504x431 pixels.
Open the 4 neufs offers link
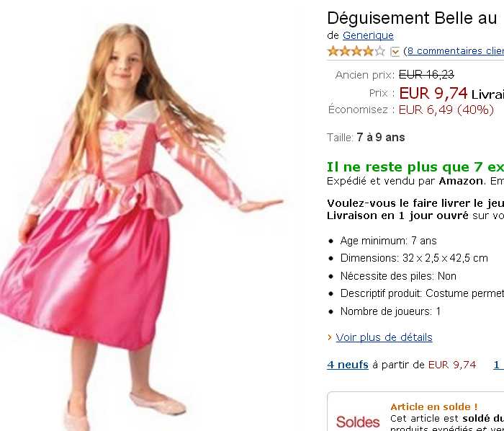tap(348, 365)
